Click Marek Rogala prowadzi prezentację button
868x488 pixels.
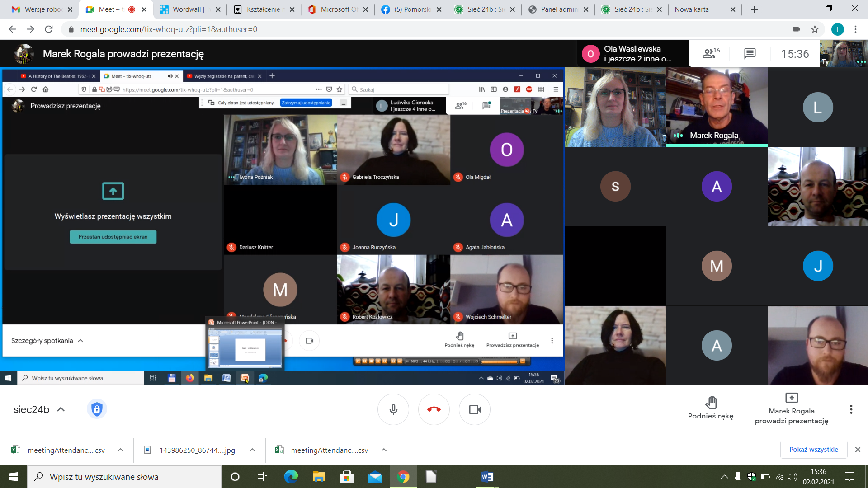click(791, 408)
